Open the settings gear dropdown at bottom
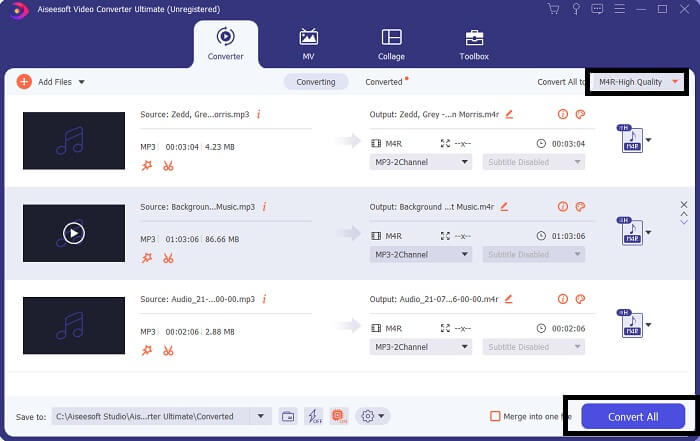The image size is (700, 441). tap(373, 416)
